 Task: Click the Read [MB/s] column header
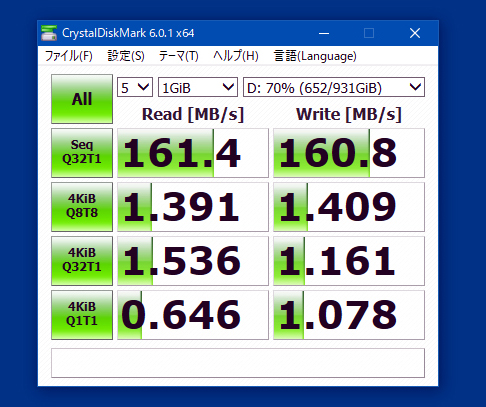coord(193,115)
